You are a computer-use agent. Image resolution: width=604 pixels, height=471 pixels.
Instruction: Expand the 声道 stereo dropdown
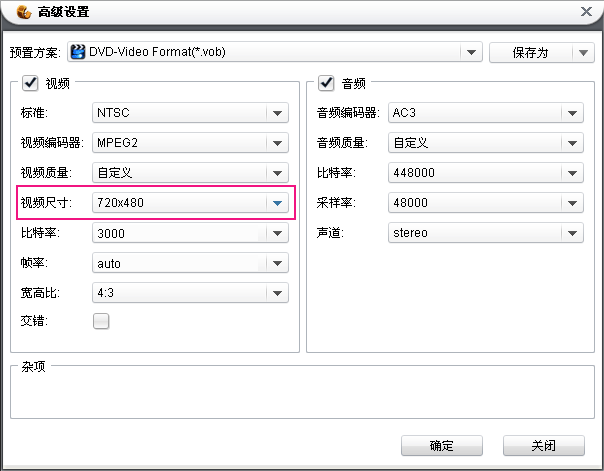click(x=571, y=234)
